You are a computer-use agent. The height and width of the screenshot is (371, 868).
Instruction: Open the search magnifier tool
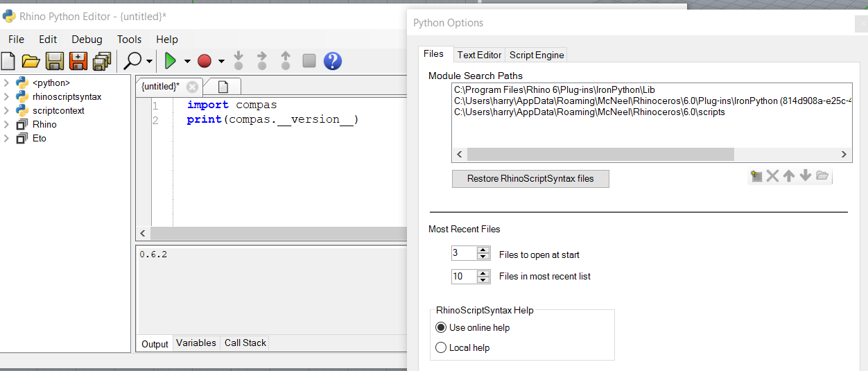coord(132,61)
